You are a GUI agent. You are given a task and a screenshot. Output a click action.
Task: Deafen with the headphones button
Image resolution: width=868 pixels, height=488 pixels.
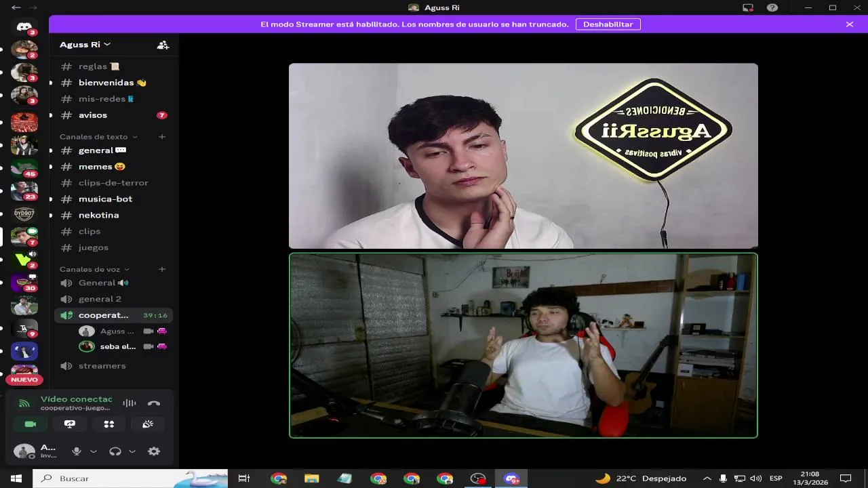click(x=115, y=451)
